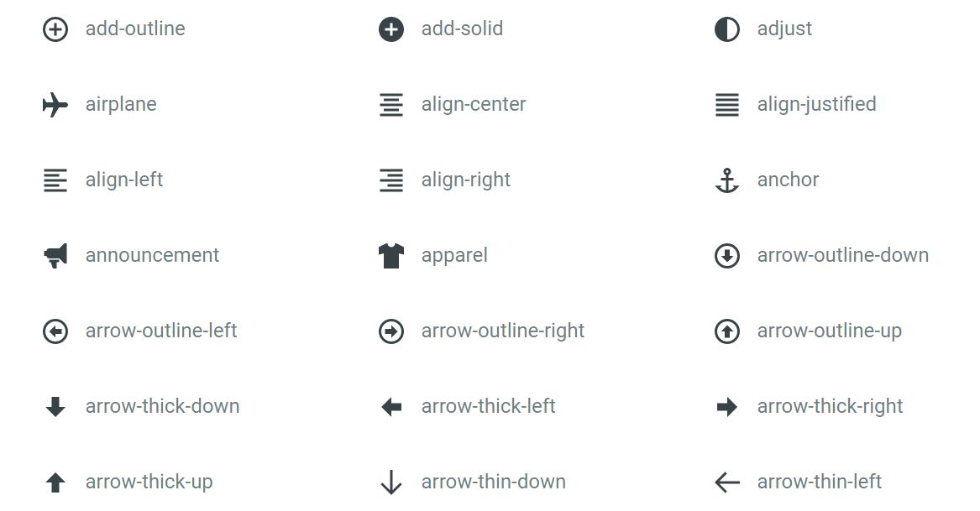This screenshot has height=511, width=980.
Task: Choose the arrow-outline-down circle icon
Action: (727, 256)
